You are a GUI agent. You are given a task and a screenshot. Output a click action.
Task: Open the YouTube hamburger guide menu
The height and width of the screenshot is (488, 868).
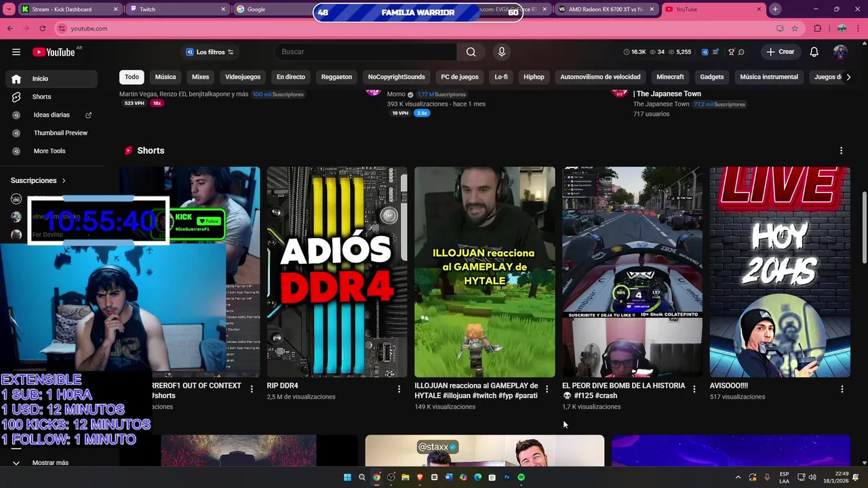(x=16, y=52)
